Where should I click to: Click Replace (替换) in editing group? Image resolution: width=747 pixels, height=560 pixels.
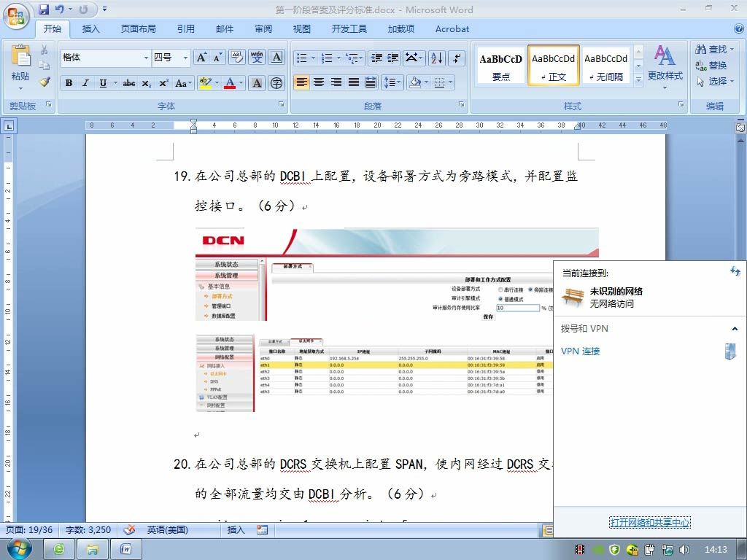tap(711, 65)
